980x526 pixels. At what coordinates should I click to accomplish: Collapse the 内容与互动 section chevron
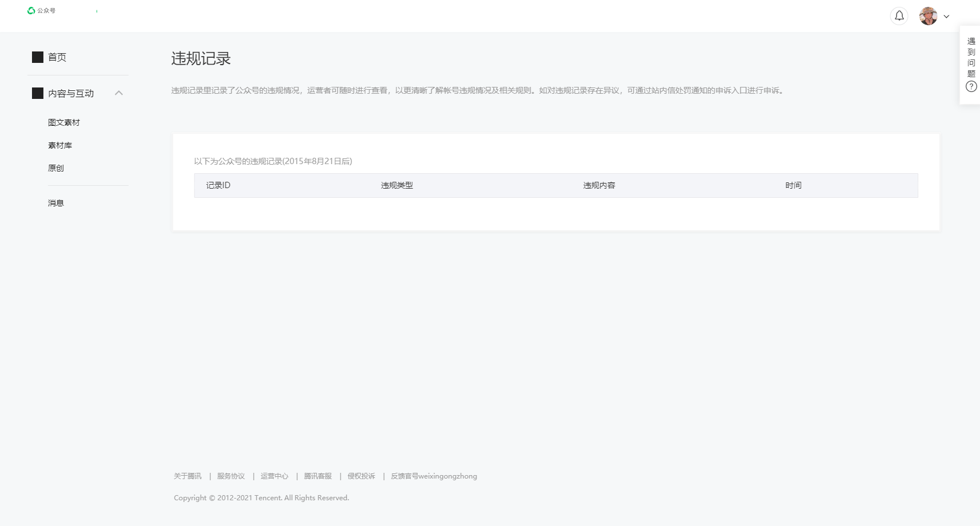point(119,93)
